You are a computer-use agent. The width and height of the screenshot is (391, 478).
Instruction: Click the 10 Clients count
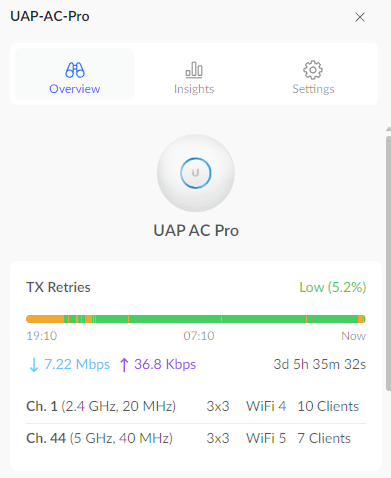point(328,406)
